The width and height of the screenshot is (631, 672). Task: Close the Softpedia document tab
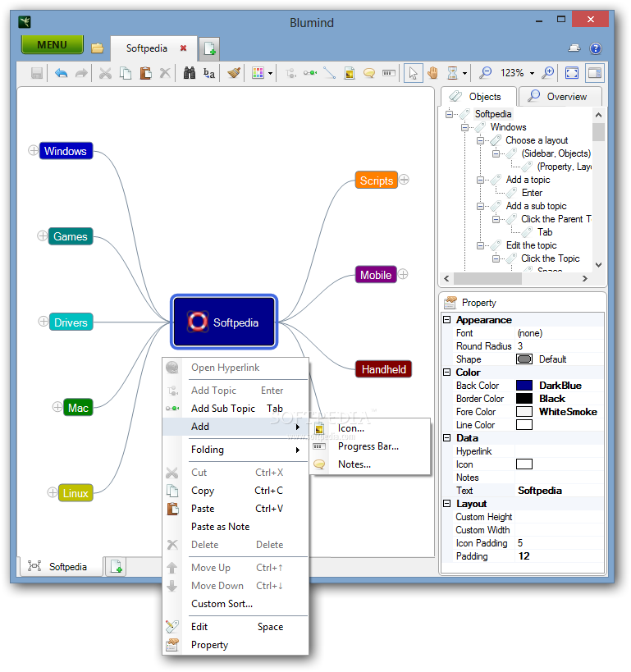[184, 48]
